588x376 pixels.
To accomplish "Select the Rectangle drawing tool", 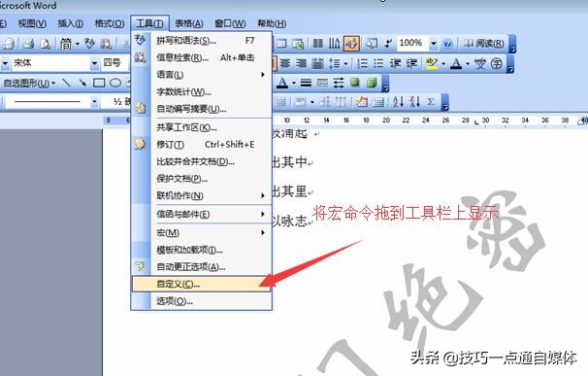I will pos(99,83).
